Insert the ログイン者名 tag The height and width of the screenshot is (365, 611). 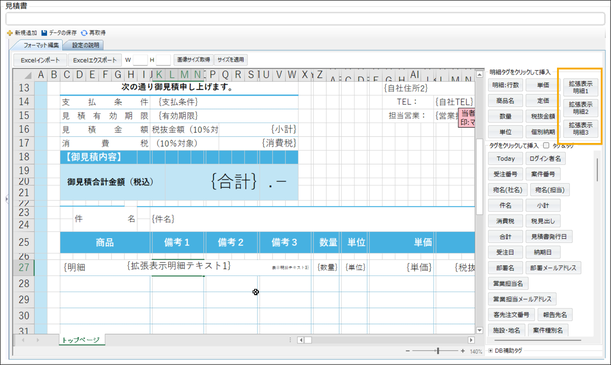pos(545,159)
